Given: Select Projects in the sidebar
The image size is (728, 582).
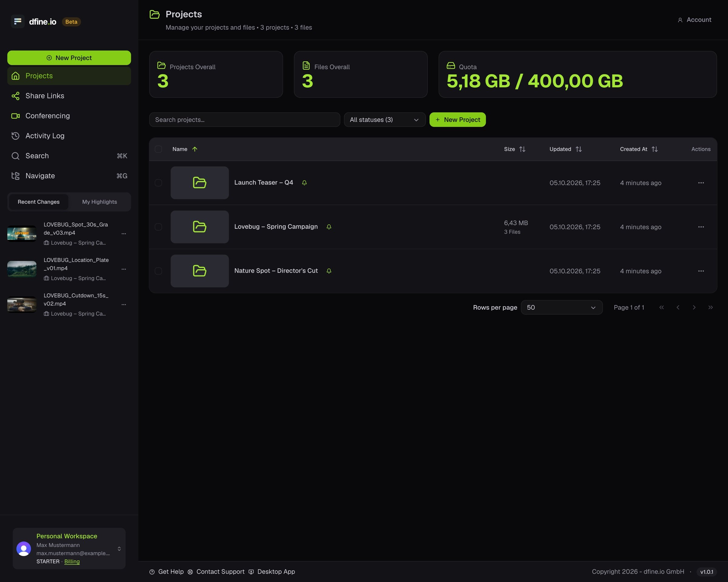Looking at the screenshot, I should pyautogui.click(x=69, y=76).
